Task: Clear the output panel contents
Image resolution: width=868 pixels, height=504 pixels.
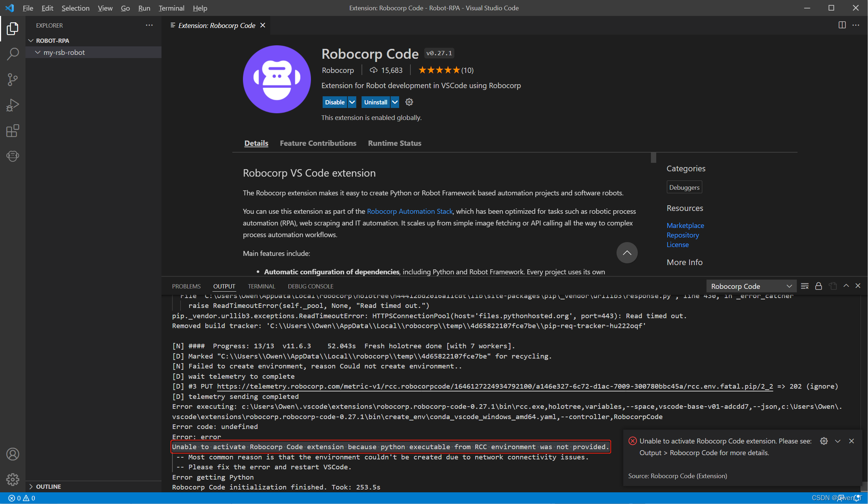Action: 805,286
